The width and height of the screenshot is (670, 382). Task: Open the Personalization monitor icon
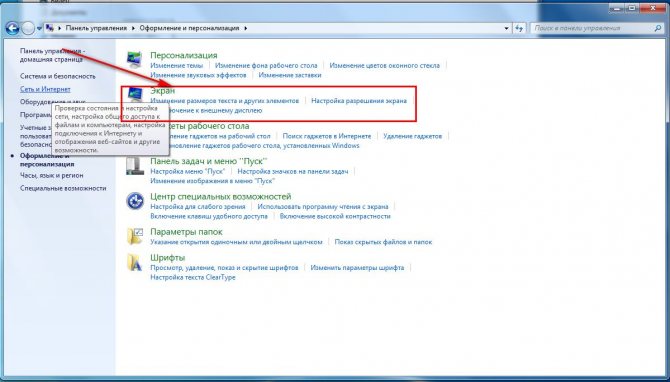point(135,59)
